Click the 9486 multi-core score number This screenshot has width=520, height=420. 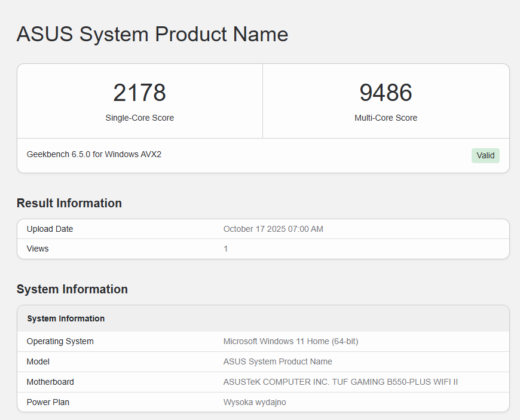pos(386,93)
